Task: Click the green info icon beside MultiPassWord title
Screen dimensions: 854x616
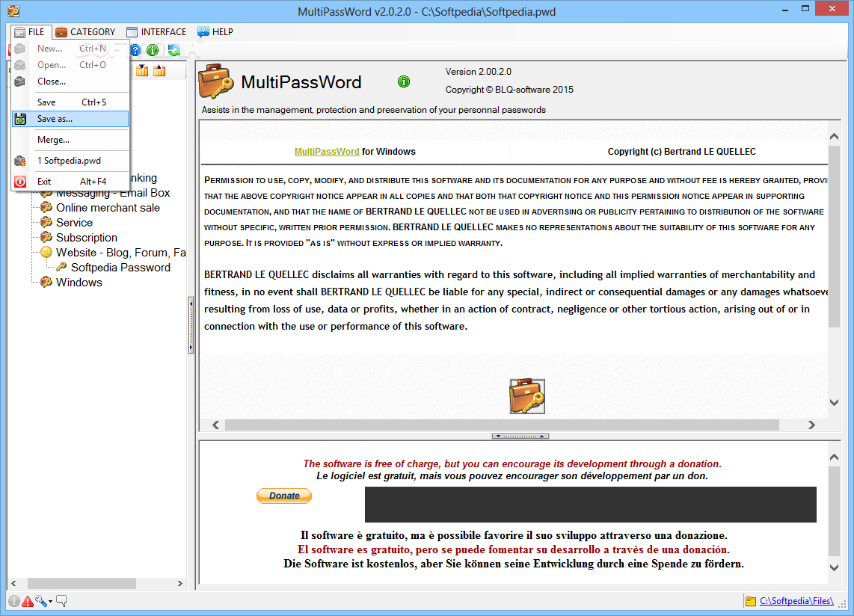Action: pyautogui.click(x=404, y=81)
